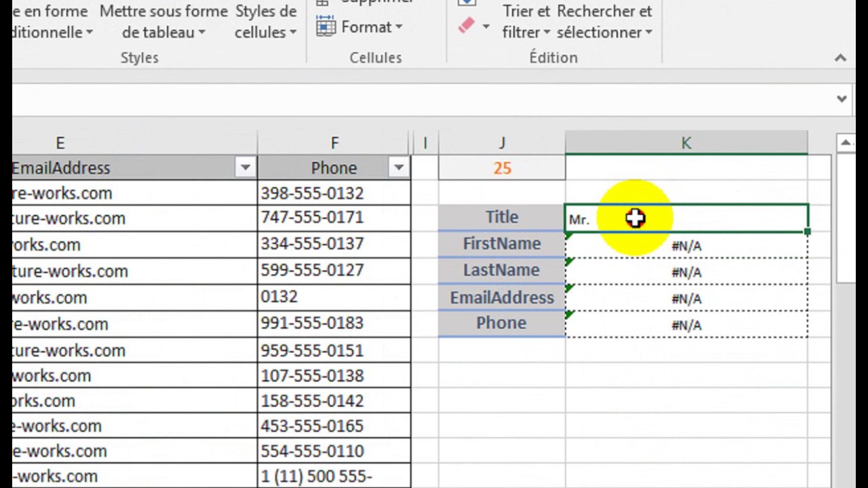
Task: Open the Phone column filter dropdown
Action: coord(399,168)
